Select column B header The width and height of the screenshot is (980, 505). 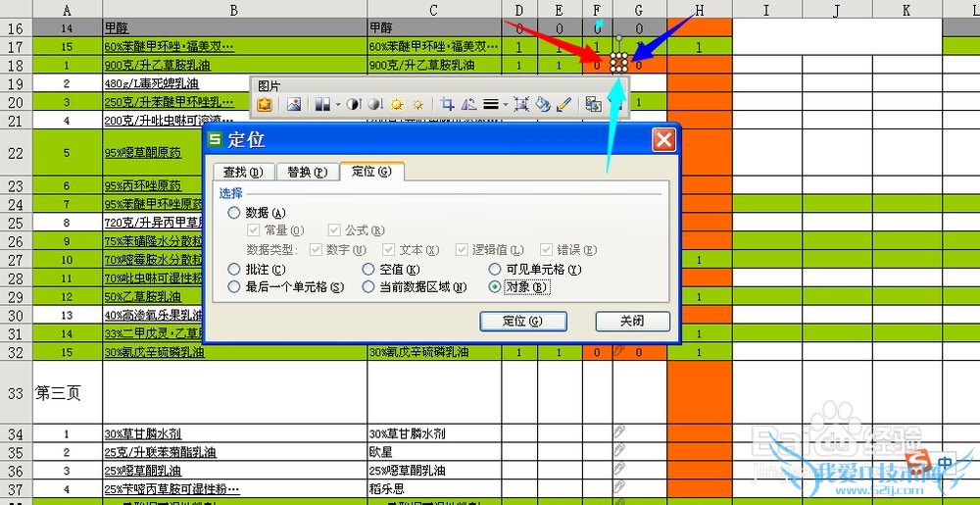tap(235, 9)
